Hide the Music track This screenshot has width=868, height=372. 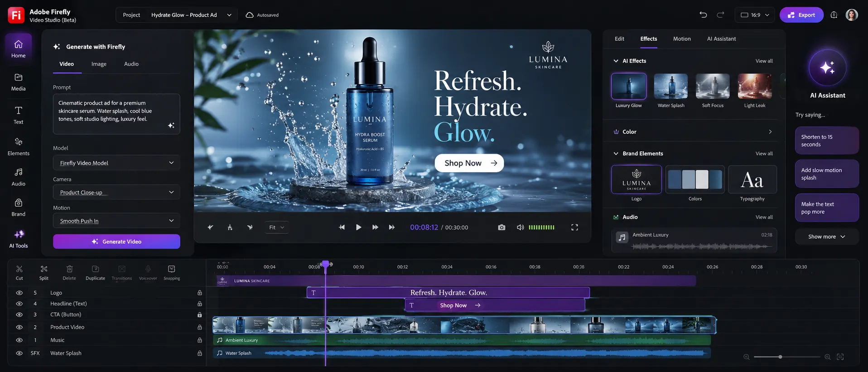pos(19,340)
